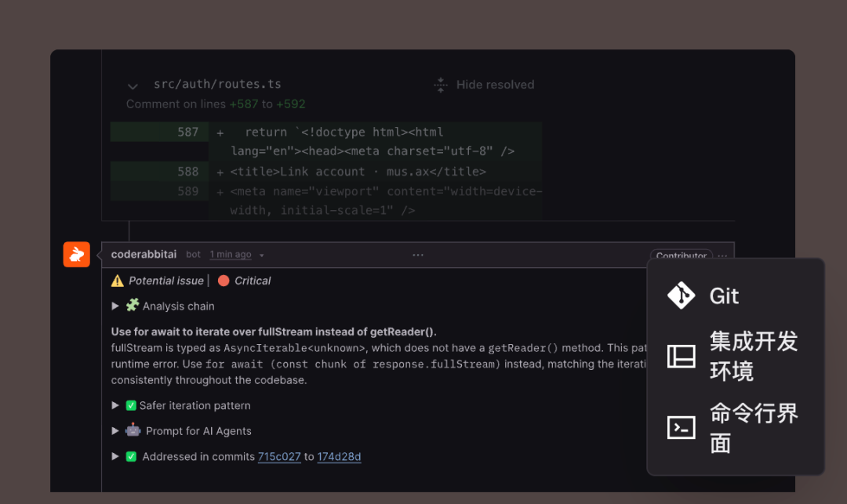This screenshot has width=847, height=504.
Task: Open the dropdown arrow after 1 min ago
Action: 261,256
